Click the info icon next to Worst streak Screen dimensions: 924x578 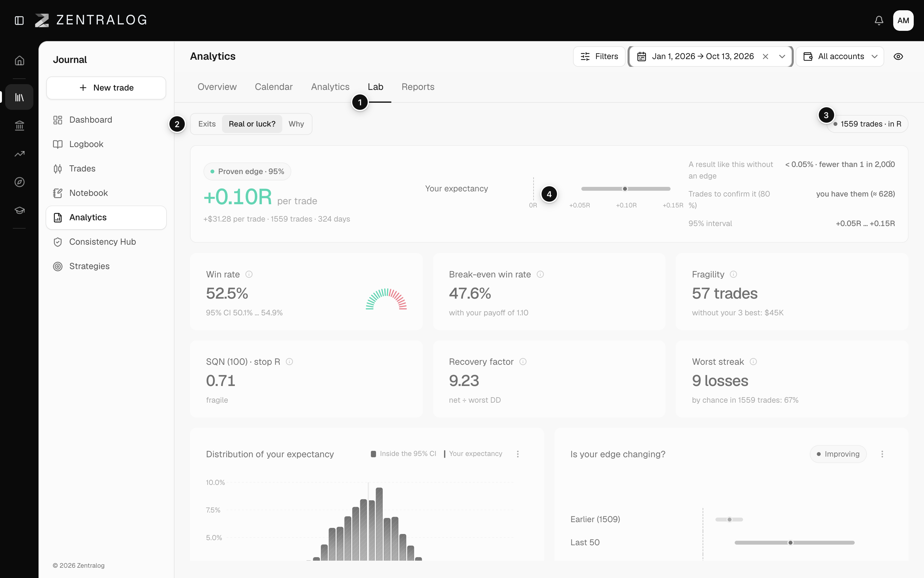coord(753,362)
